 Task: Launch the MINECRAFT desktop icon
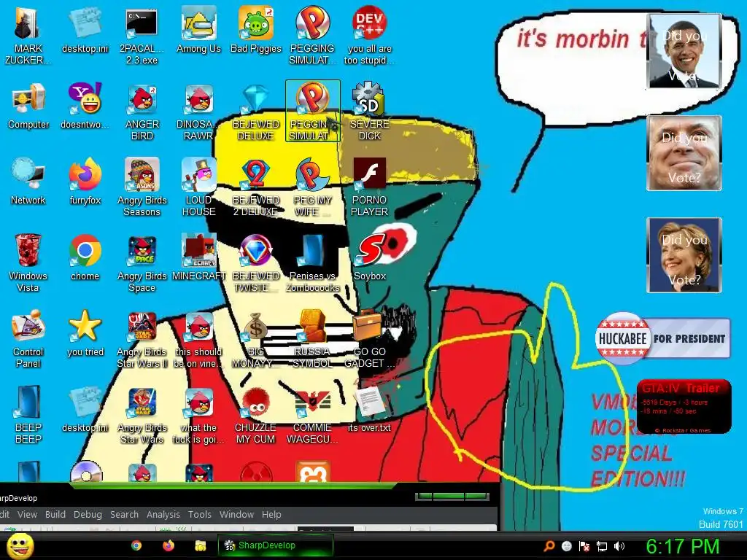[x=198, y=258]
